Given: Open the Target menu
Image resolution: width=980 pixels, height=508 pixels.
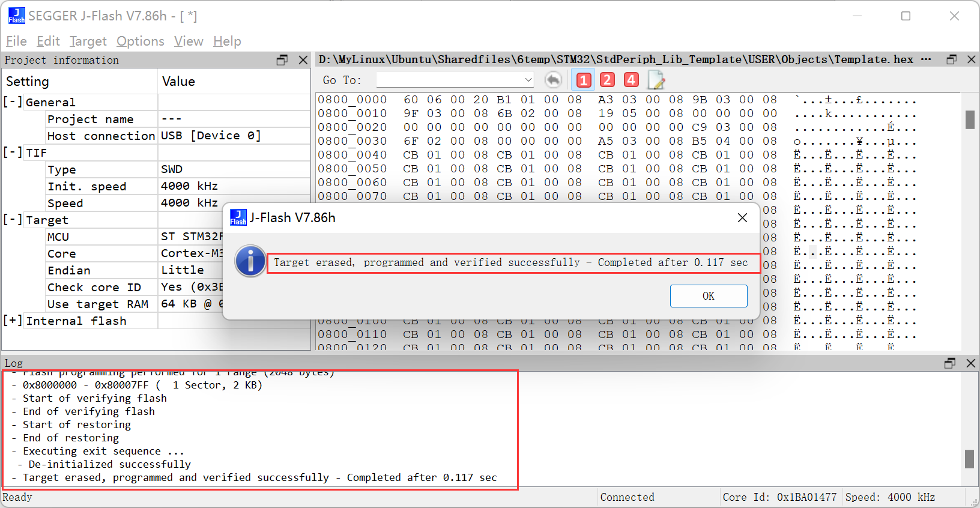Looking at the screenshot, I should coord(88,41).
